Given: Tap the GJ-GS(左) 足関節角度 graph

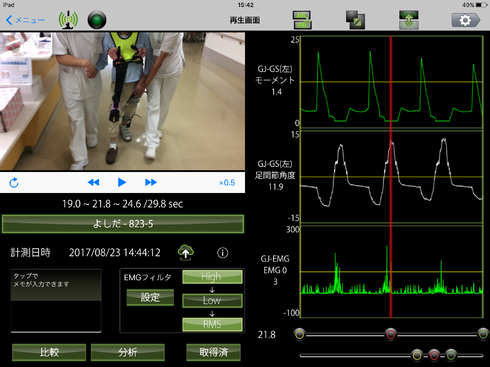Looking at the screenshot, I should 392,177.
